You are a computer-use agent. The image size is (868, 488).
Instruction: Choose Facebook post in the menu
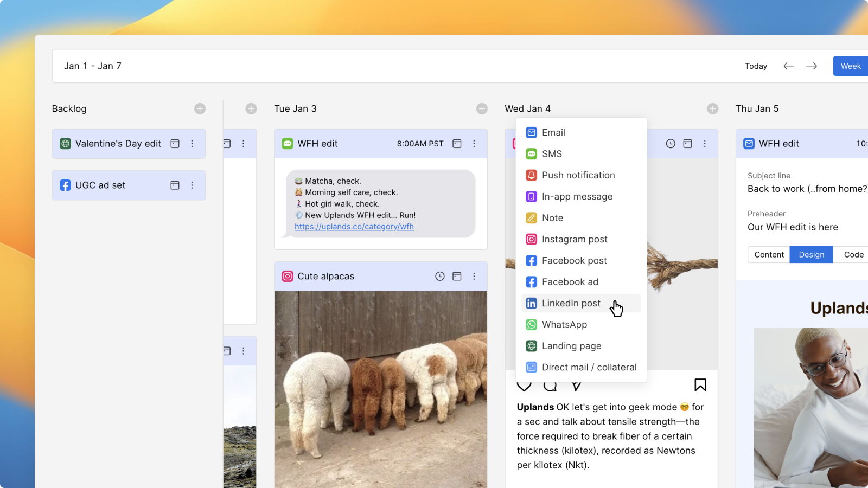tap(581, 261)
